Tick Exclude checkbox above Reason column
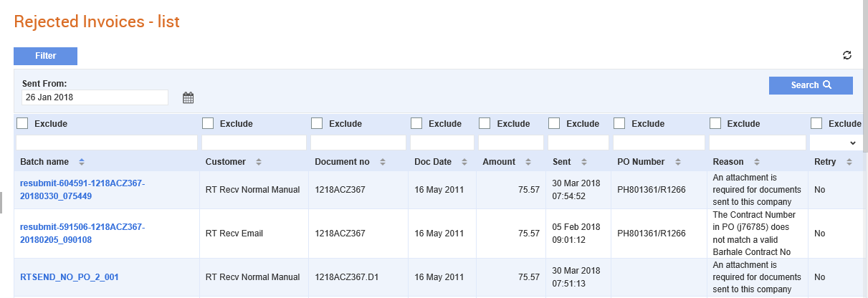Image resolution: width=868 pixels, height=298 pixels. [715, 123]
